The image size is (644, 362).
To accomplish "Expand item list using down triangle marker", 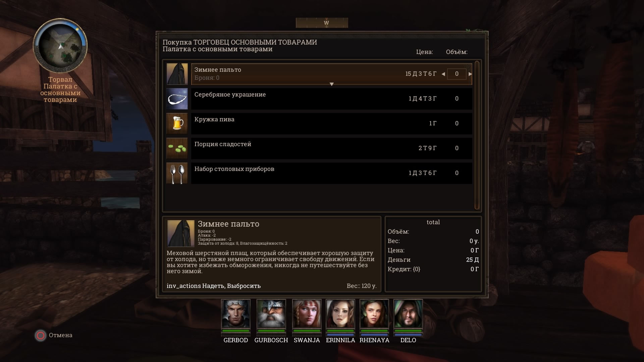I will (x=331, y=84).
